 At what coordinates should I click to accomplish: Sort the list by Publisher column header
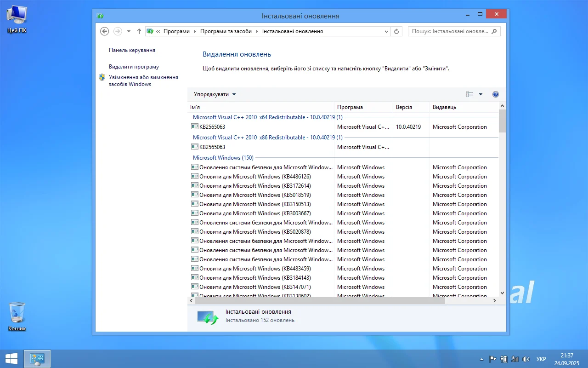(444, 107)
